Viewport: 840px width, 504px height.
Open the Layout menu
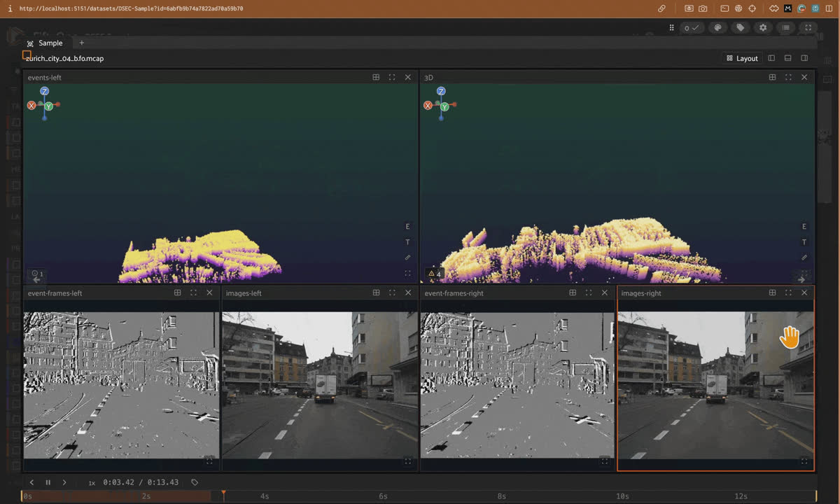coord(742,58)
